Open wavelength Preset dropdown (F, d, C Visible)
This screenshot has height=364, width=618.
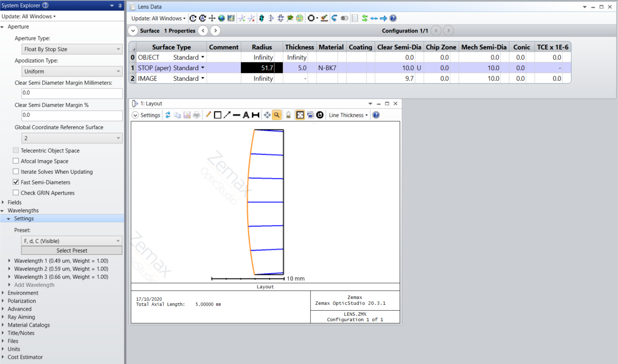pos(72,240)
